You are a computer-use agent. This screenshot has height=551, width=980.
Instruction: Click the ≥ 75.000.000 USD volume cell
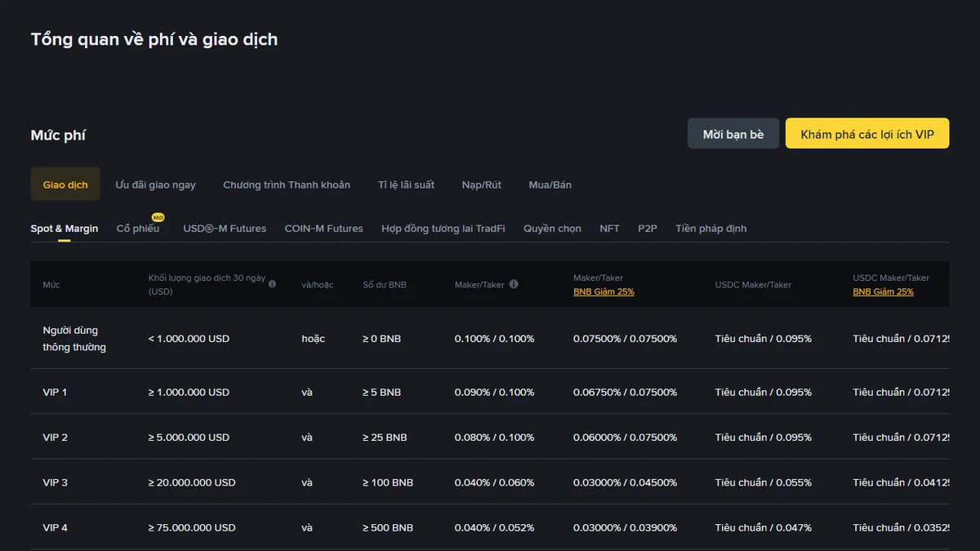(192, 527)
